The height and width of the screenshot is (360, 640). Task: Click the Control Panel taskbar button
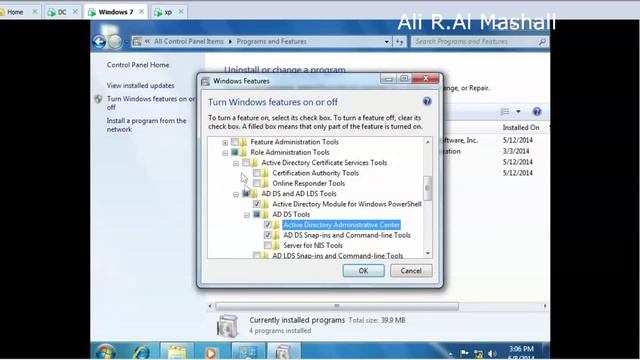[x=248, y=352]
